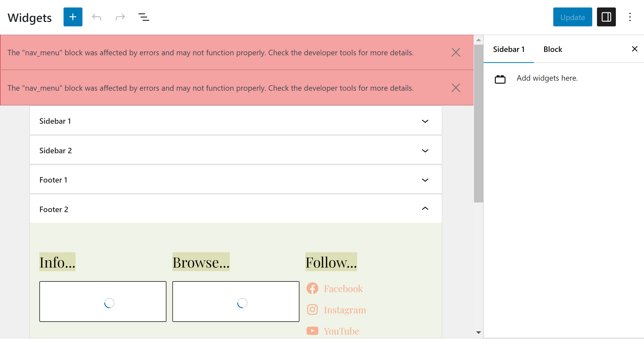Dismiss the second nav_menu error notice
The width and height of the screenshot is (644, 340).
point(456,88)
